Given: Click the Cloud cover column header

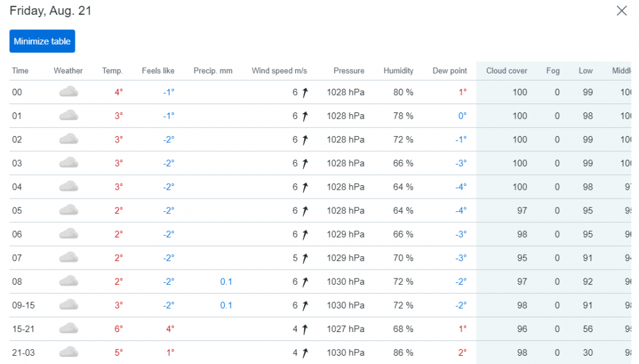Looking at the screenshot, I should pos(506,71).
